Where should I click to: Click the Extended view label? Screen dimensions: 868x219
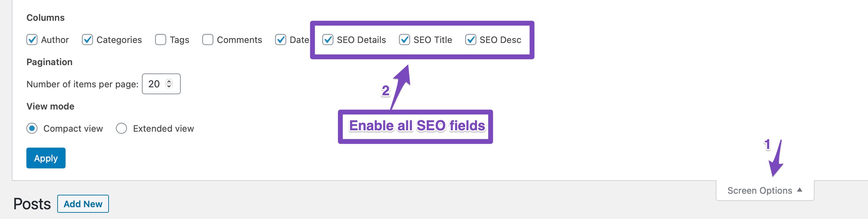pos(163,129)
